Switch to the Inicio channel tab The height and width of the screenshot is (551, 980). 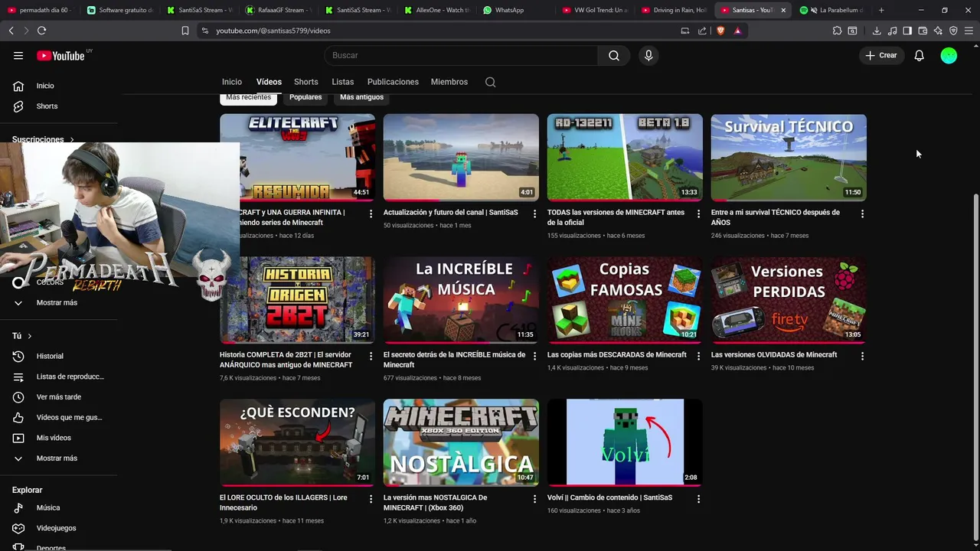[232, 82]
